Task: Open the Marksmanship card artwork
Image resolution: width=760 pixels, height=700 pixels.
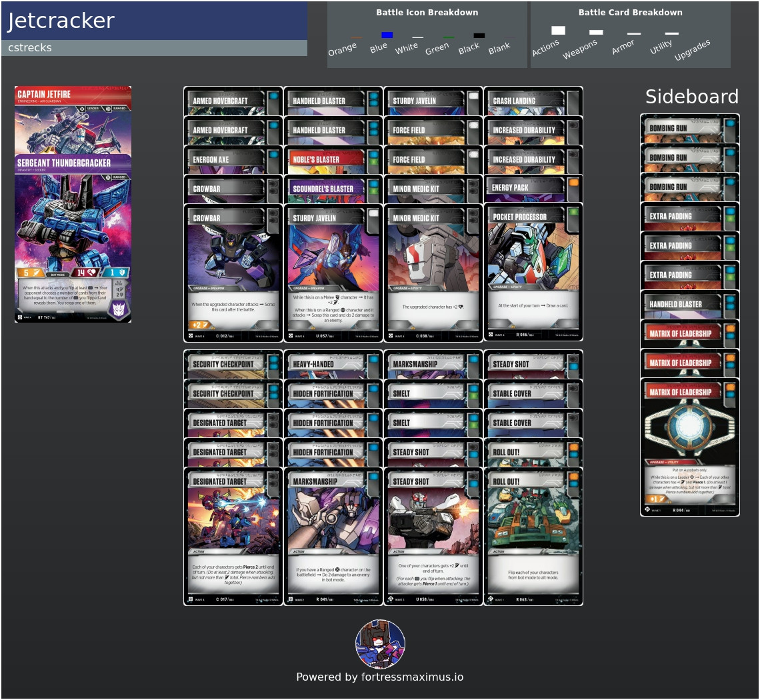Action: (333, 519)
